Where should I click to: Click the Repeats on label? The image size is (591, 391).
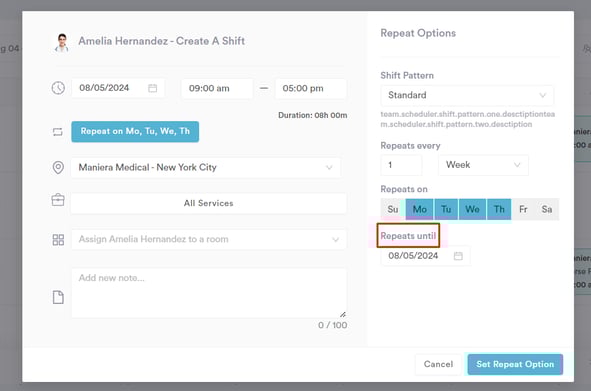404,189
